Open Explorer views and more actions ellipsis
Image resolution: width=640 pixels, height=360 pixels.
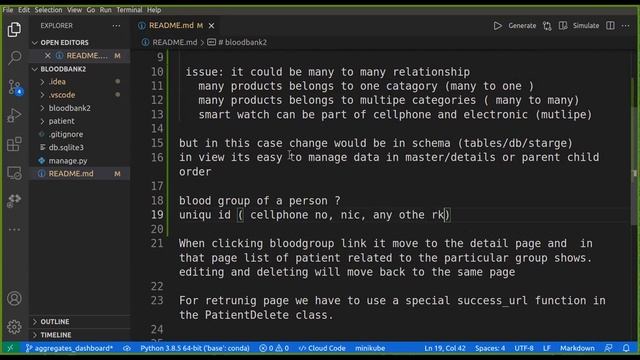(x=116, y=26)
